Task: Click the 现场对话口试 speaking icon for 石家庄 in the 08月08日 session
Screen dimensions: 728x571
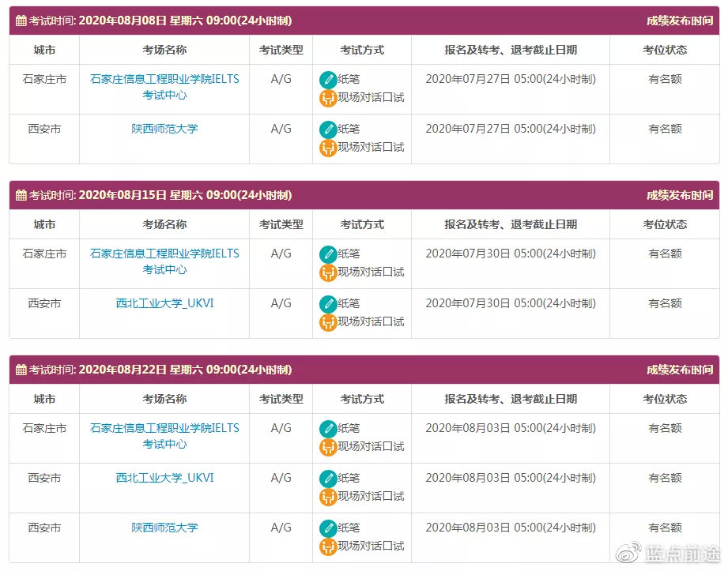Action: 328,98
